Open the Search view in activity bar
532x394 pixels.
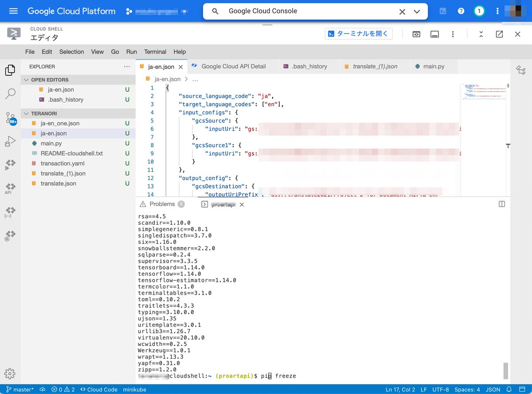(10, 94)
